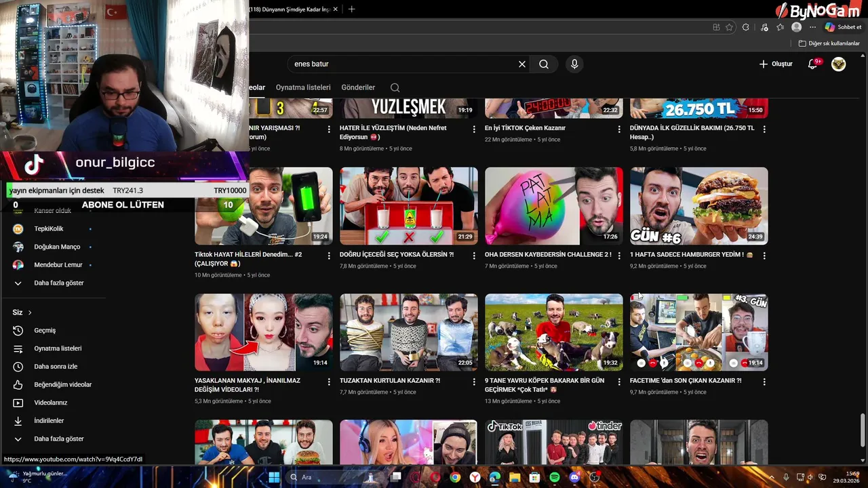This screenshot has width=868, height=488.
Task: Play the puppies field video thumbnail
Action: click(554, 332)
